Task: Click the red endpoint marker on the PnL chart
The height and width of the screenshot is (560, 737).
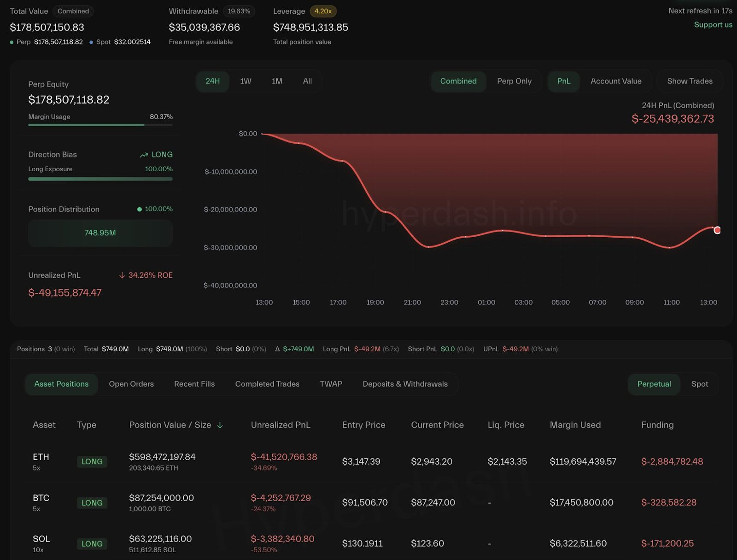Action: point(717,230)
